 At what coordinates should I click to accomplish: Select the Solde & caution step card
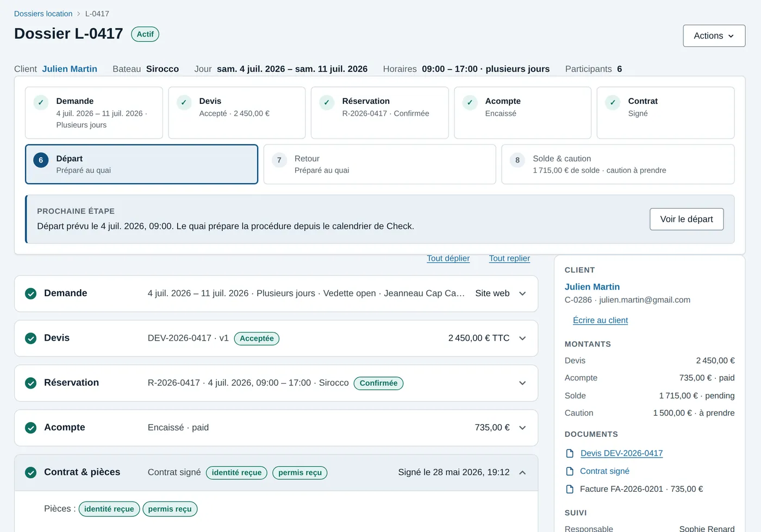pos(618,164)
